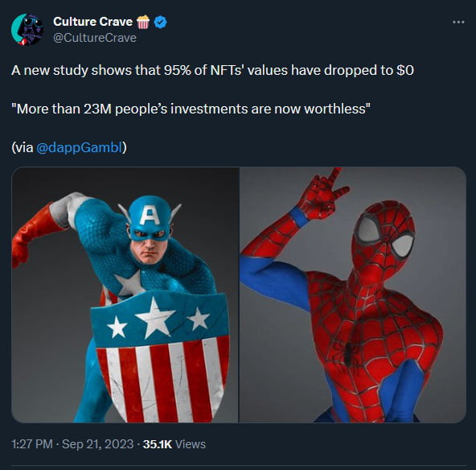Click the sentence about 95% of NFTs

pos(212,71)
